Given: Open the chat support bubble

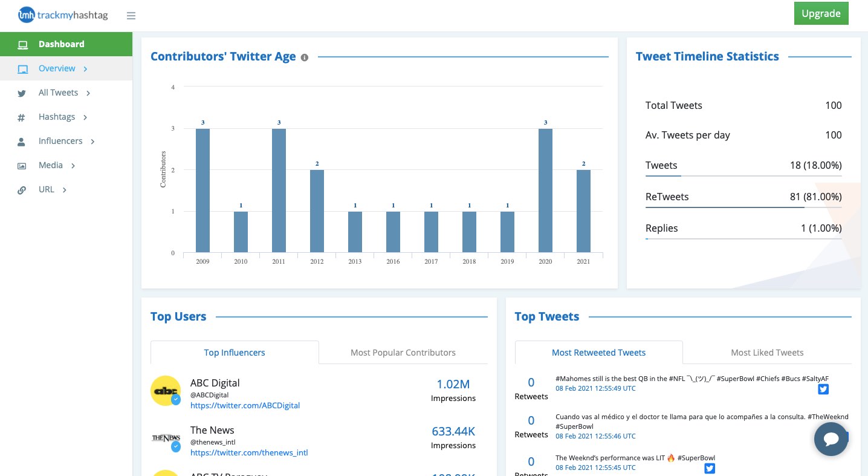Looking at the screenshot, I should 831,439.
